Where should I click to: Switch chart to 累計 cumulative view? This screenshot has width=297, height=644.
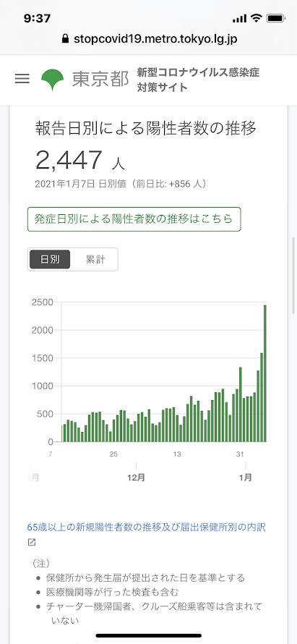(x=95, y=259)
